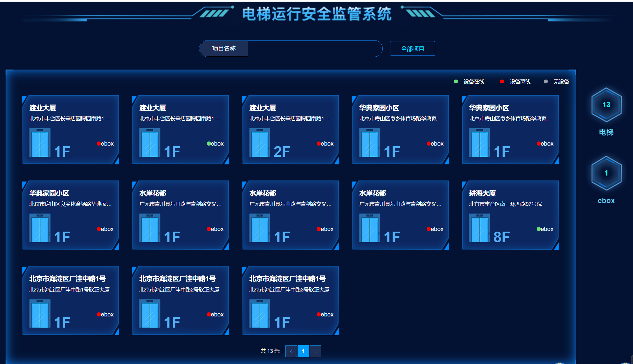Click address 北京市海淀区厂洼中路1号欣正大厦
633x364 pixels.
click(69, 290)
